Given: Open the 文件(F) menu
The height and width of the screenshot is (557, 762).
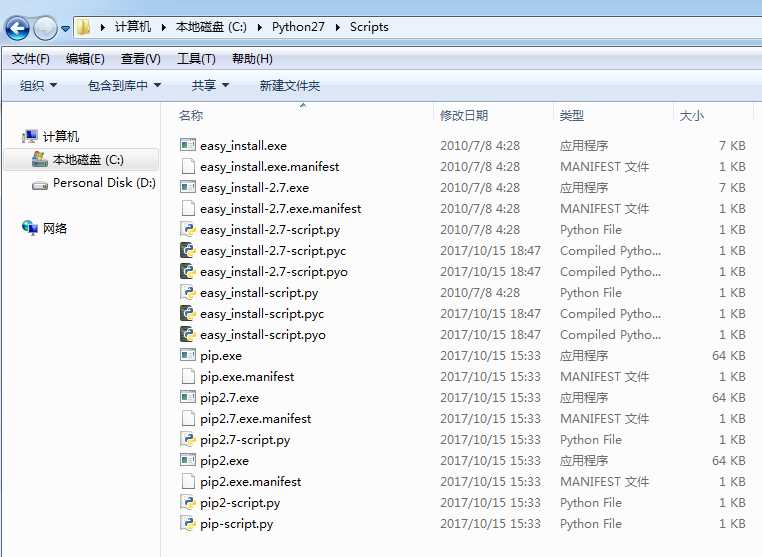Looking at the screenshot, I should [31, 59].
